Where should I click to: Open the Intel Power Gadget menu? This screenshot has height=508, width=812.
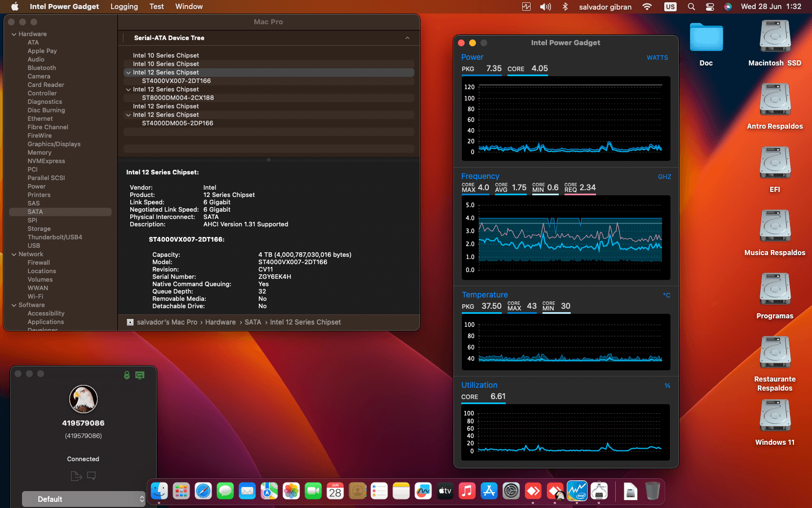64,7
